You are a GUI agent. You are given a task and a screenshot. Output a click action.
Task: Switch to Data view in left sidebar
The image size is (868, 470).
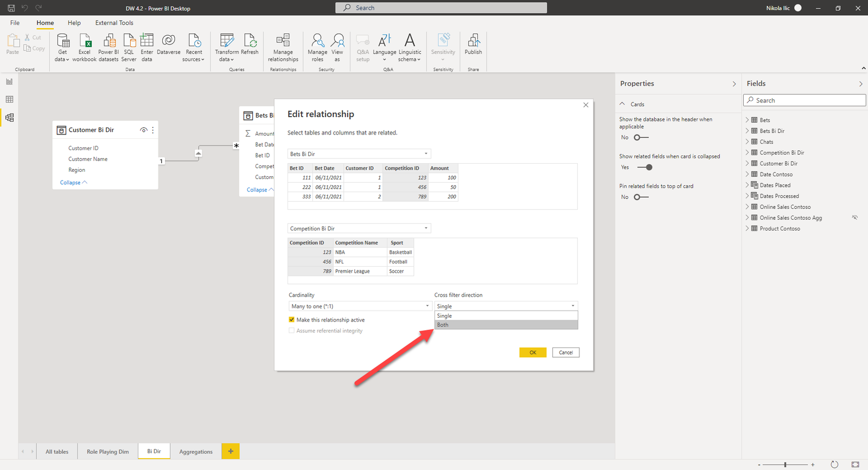[9, 99]
